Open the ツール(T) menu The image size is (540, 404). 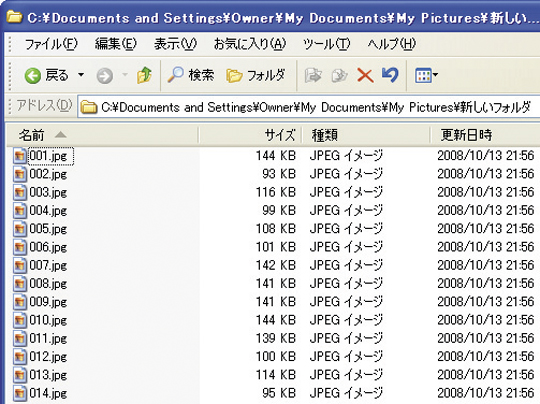click(x=326, y=44)
